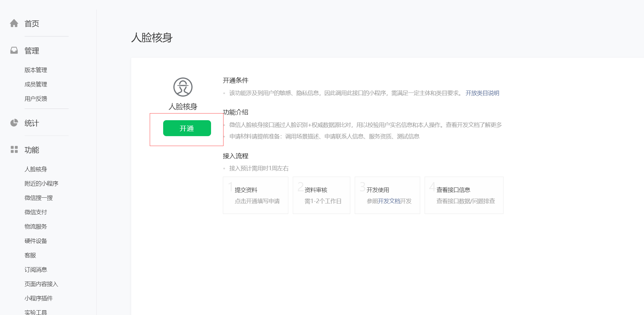Go to 成员管理 in sidebar
The width and height of the screenshot is (644, 315).
36,84
